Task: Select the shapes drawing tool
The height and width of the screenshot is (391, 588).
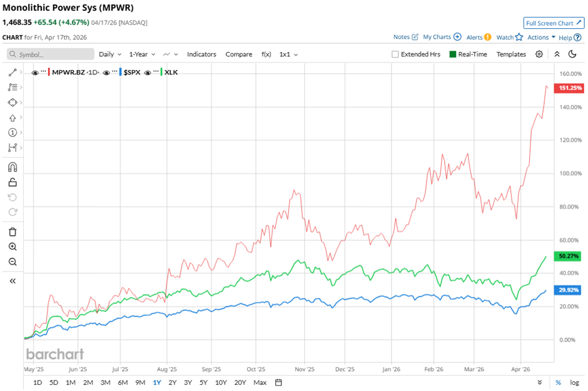Action: point(13,103)
